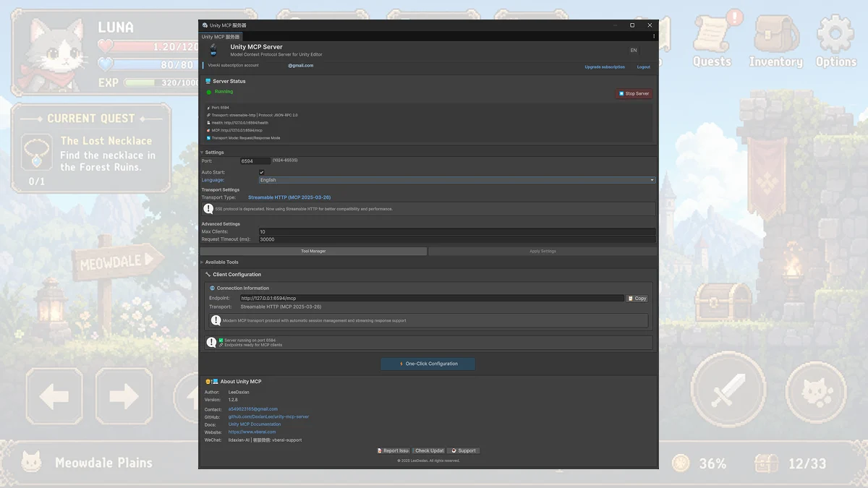
Task: Tap the cat ability button in the game
Action: pyautogui.click(x=816, y=392)
